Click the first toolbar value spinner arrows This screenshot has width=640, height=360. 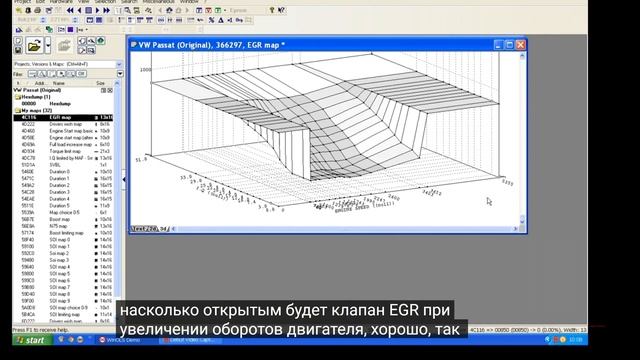click(43, 20)
